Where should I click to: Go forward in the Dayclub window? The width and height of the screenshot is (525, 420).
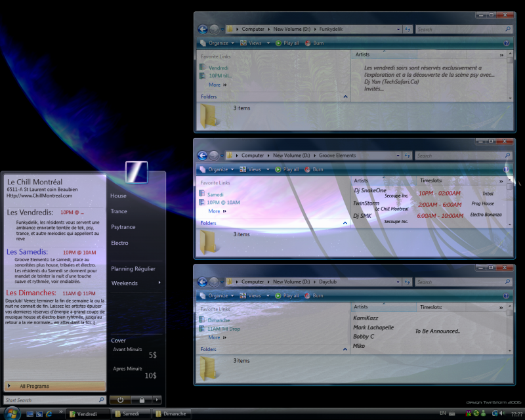pyautogui.click(x=214, y=282)
